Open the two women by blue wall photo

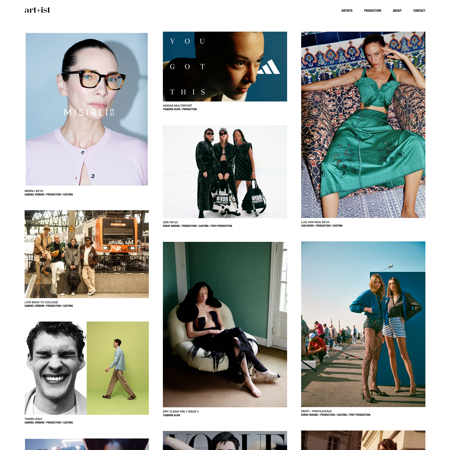(x=363, y=324)
